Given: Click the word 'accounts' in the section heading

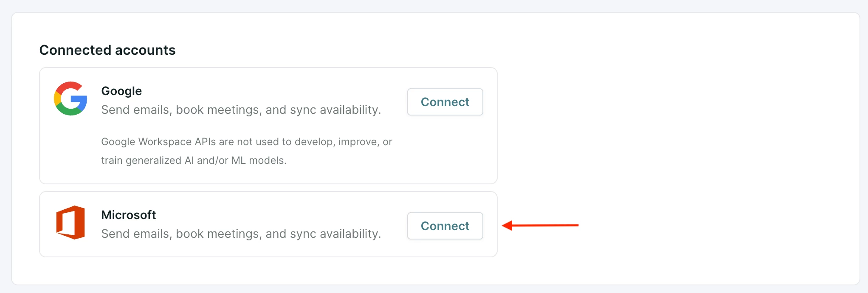Looking at the screenshot, I should click(145, 50).
